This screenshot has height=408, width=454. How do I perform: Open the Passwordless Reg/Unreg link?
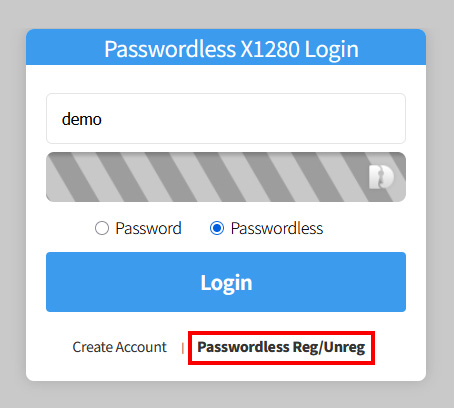click(x=281, y=347)
